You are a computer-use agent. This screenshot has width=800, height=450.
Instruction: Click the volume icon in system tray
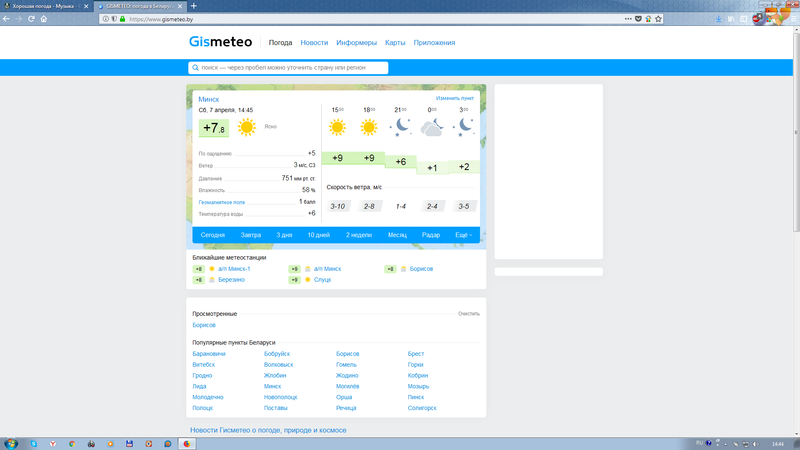pos(756,444)
